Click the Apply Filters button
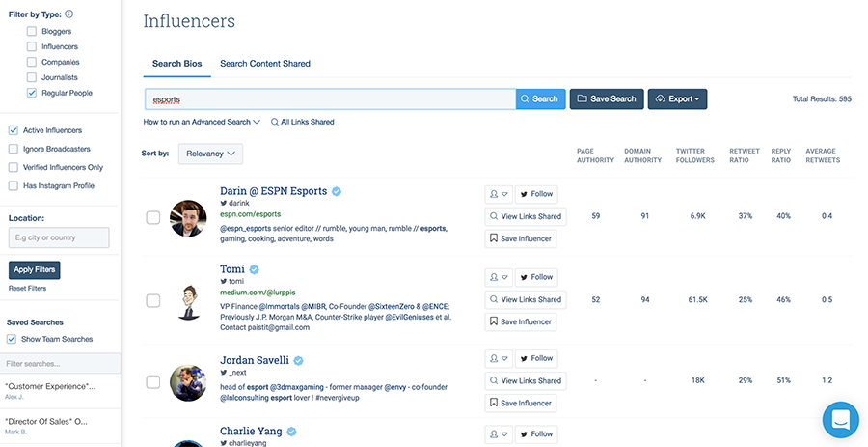The width and height of the screenshot is (868, 447). tap(35, 269)
